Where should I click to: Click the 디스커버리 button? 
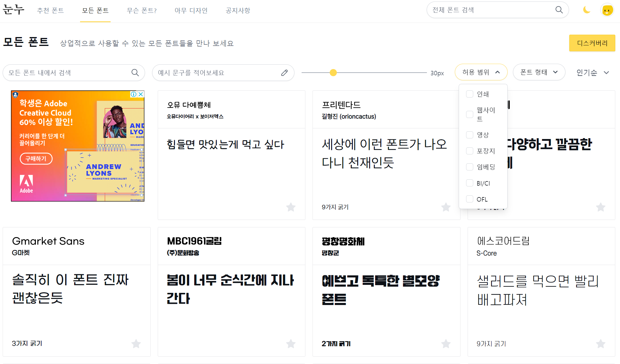(592, 43)
